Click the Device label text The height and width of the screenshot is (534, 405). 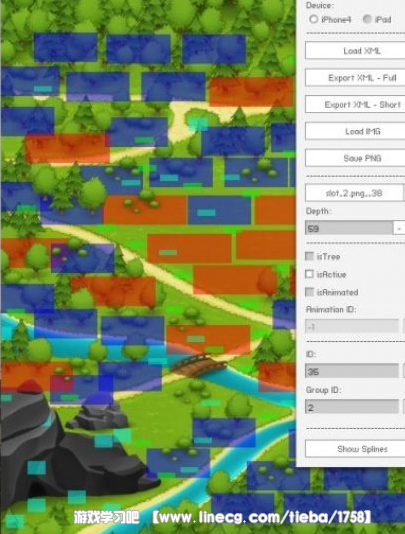[x=320, y=5]
